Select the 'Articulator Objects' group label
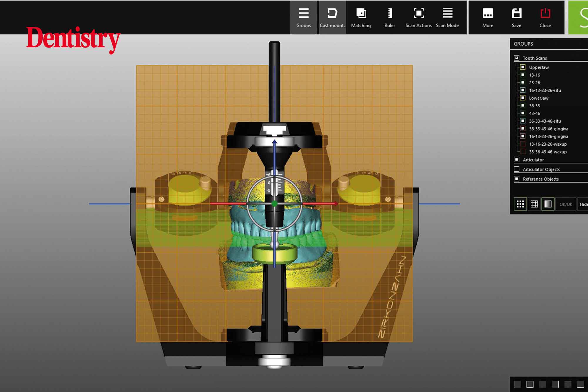 541,169
